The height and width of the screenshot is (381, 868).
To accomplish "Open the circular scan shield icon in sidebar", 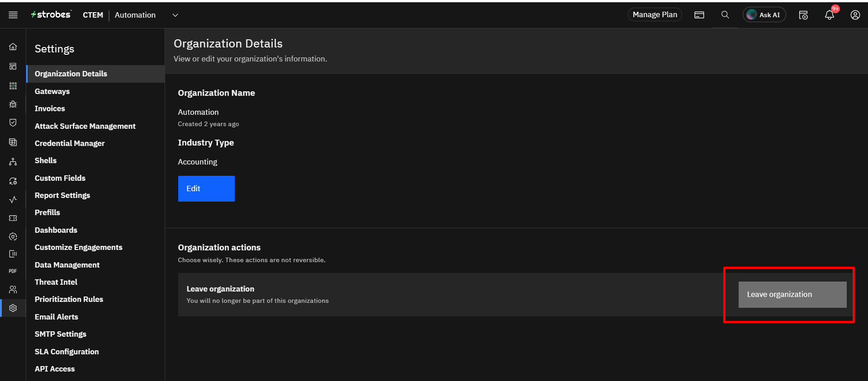I will coord(13,236).
